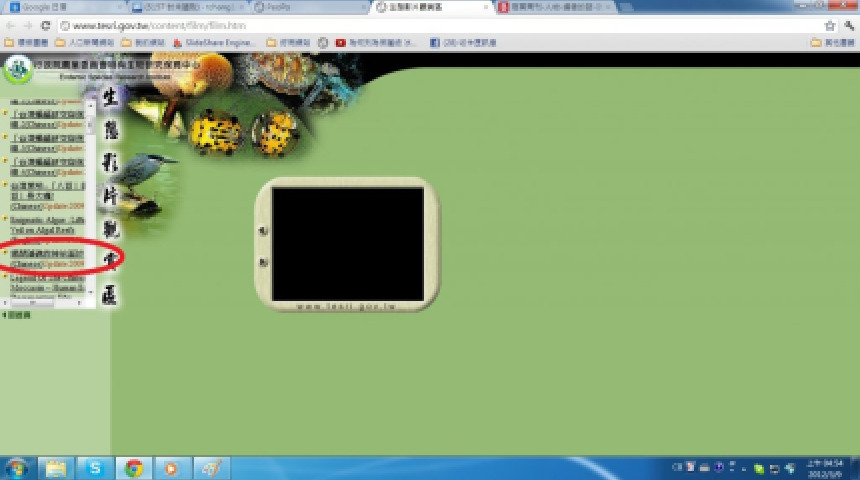Open the SlideShare Engine bookmark
860x480 pixels.
tap(214, 43)
